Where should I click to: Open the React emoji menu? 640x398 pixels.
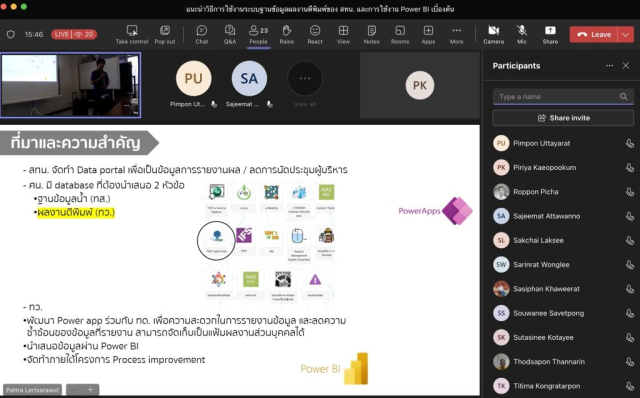315,35
